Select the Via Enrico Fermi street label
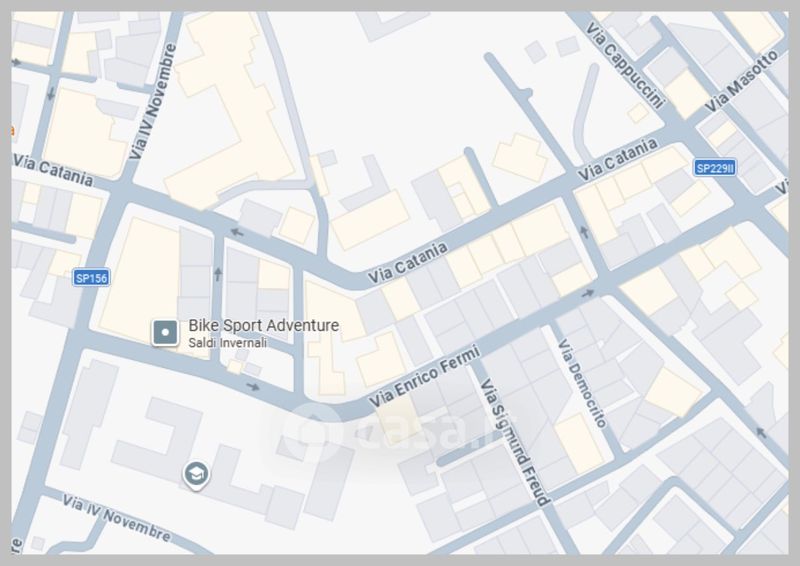 pyautogui.click(x=424, y=376)
